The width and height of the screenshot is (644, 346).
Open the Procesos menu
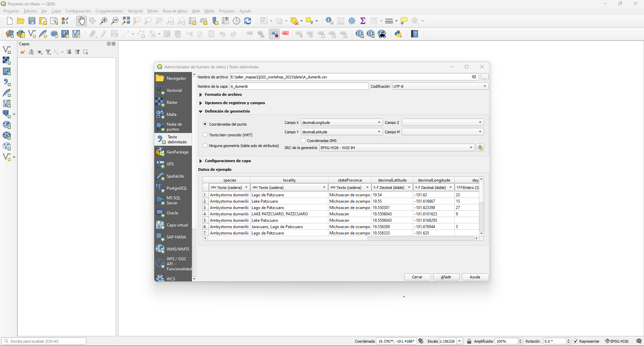pyautogui.click(x=227, y=11)
